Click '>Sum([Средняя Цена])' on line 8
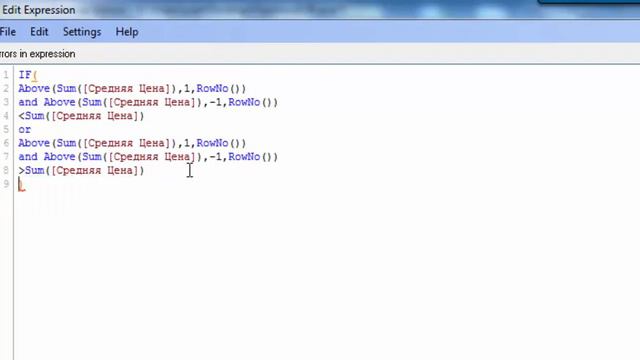640x360 pixels. coord(81,170)
